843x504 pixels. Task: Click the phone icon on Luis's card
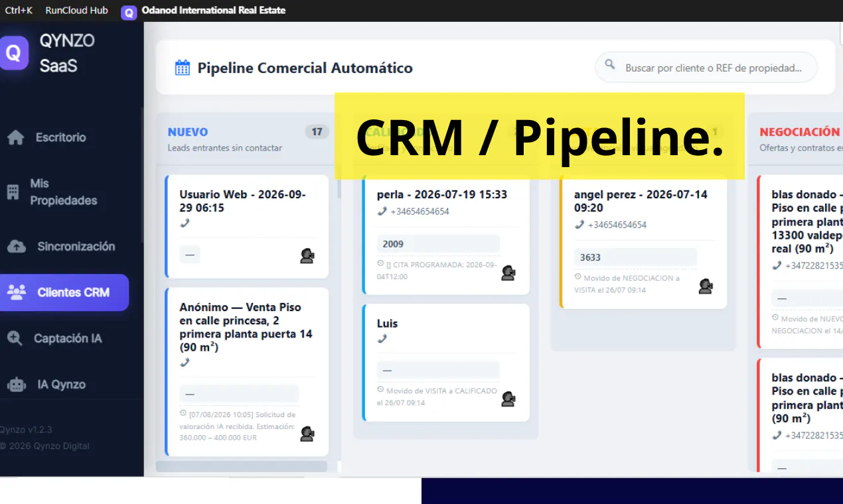[382, 339]
